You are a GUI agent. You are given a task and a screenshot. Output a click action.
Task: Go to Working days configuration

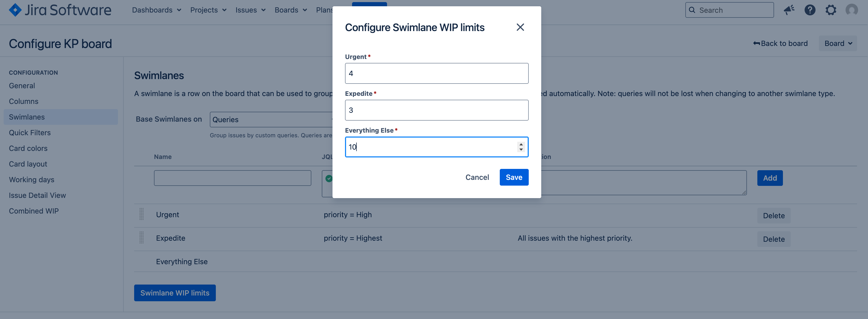31,180
